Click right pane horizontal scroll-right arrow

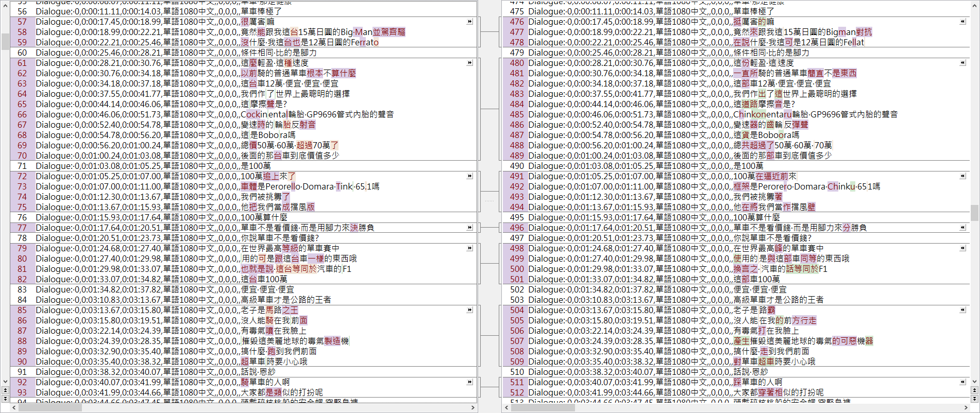point(966,407)
